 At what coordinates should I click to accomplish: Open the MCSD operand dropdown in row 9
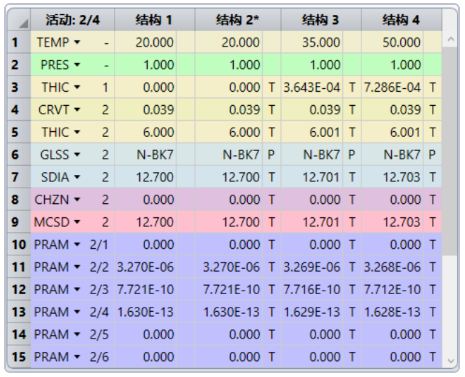[x=77, y=222]
